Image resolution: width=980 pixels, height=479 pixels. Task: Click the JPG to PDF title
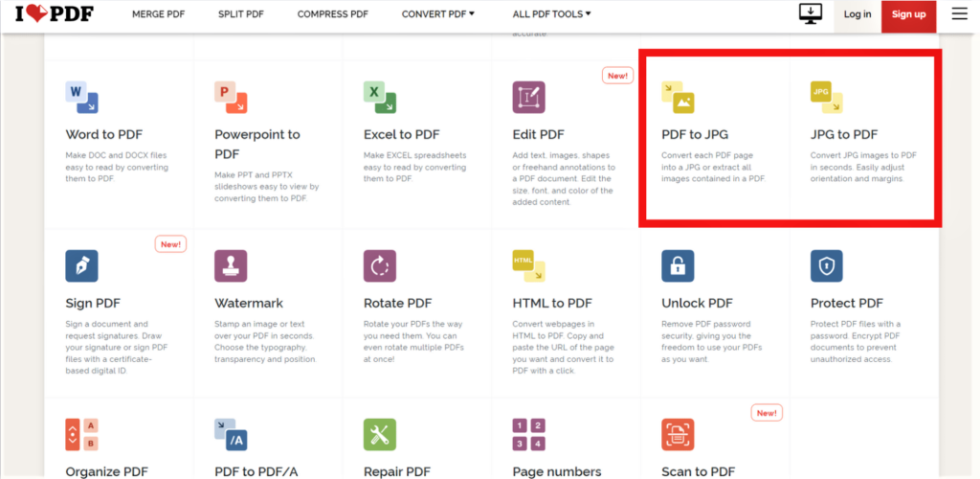click(x=844, y=134)
